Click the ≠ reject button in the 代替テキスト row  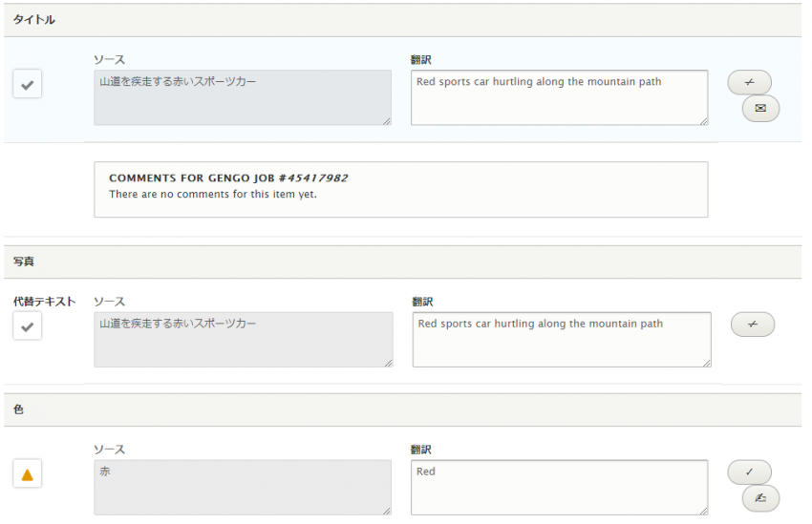click(x=752, y=325)
